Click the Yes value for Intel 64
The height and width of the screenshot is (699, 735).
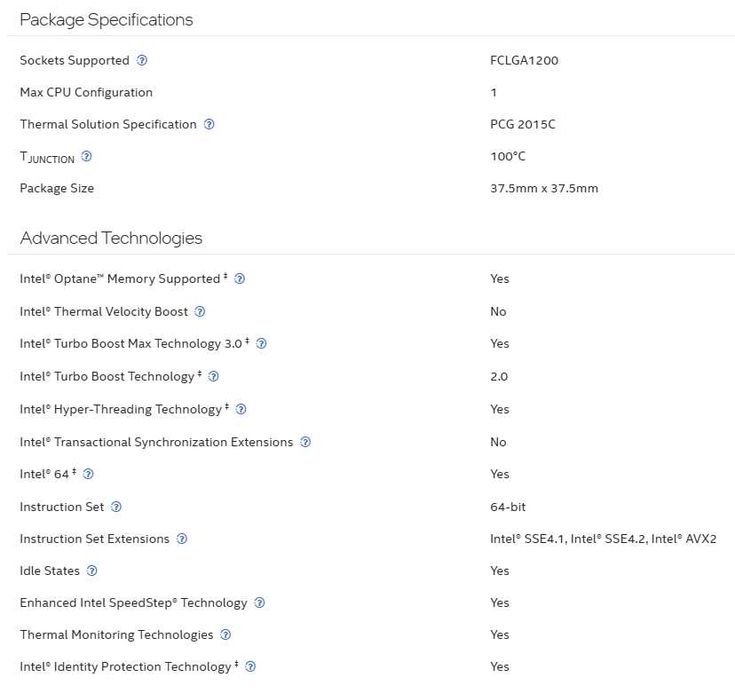pos(500,474)
